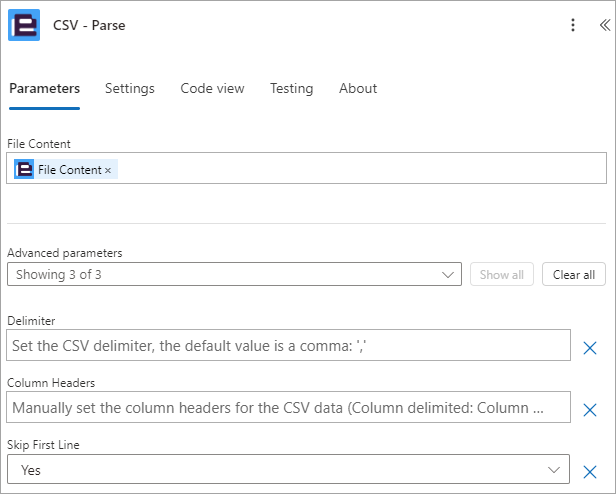Open the three-dot more options menu
The width and height of the screenshot is (616, 494).
573,25
